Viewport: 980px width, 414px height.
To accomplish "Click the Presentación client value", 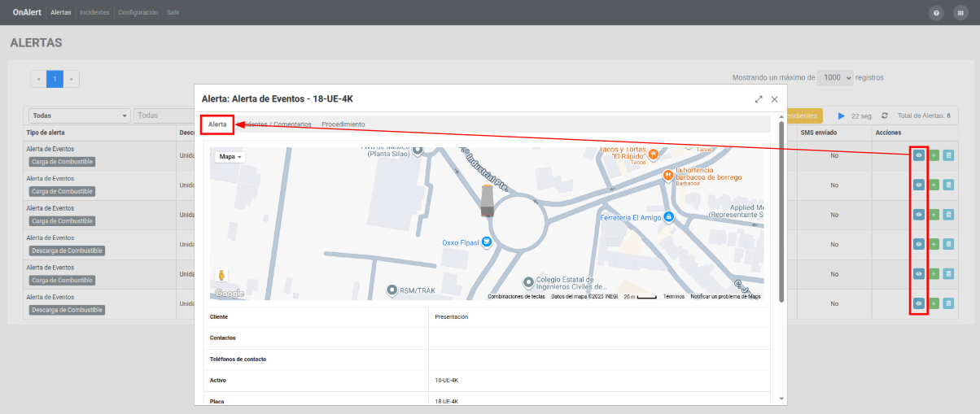I will point(452,316).
